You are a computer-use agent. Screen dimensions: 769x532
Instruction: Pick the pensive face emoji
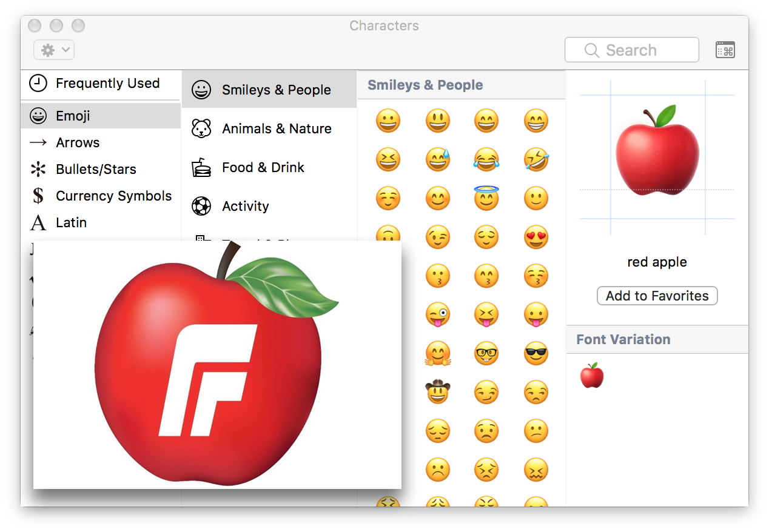coord(437,431)
